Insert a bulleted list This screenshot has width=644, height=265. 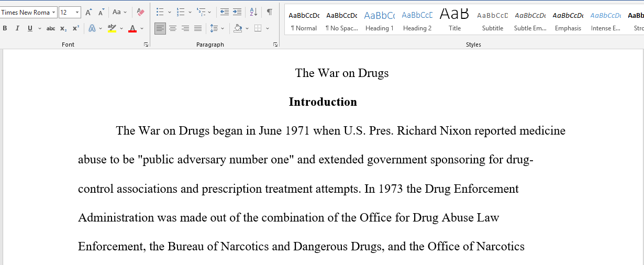[160, 12]
